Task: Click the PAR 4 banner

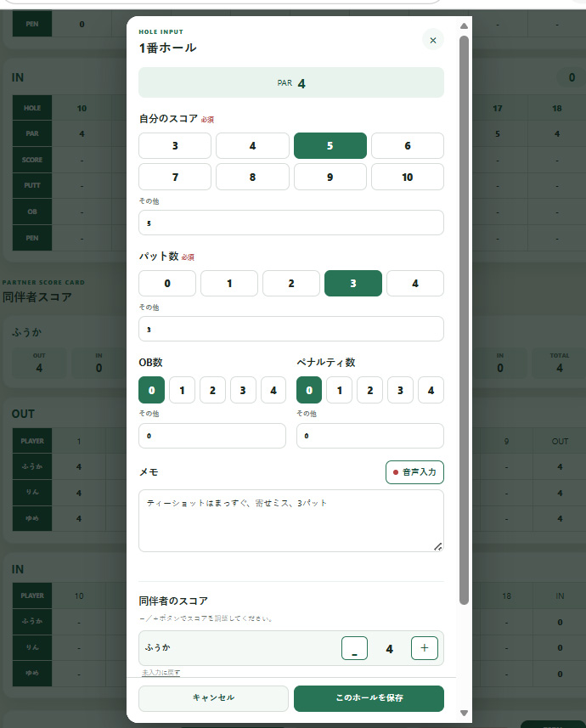Action: tap(291, 82)
